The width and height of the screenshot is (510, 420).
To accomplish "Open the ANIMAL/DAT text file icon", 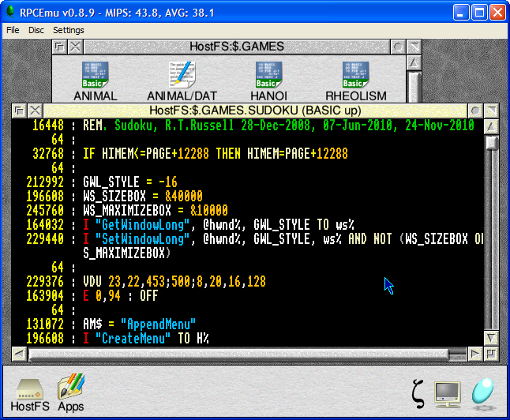I will (x=182, y=75).
